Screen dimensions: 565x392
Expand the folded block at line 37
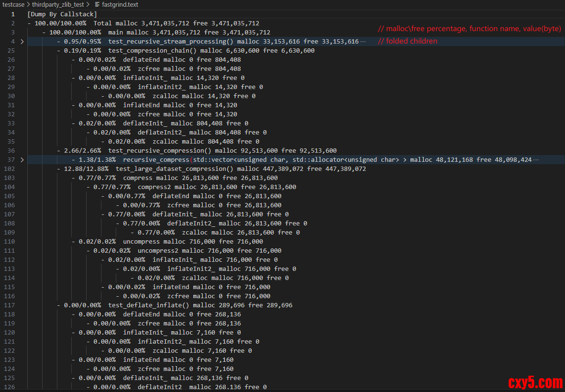coord(22,159)
